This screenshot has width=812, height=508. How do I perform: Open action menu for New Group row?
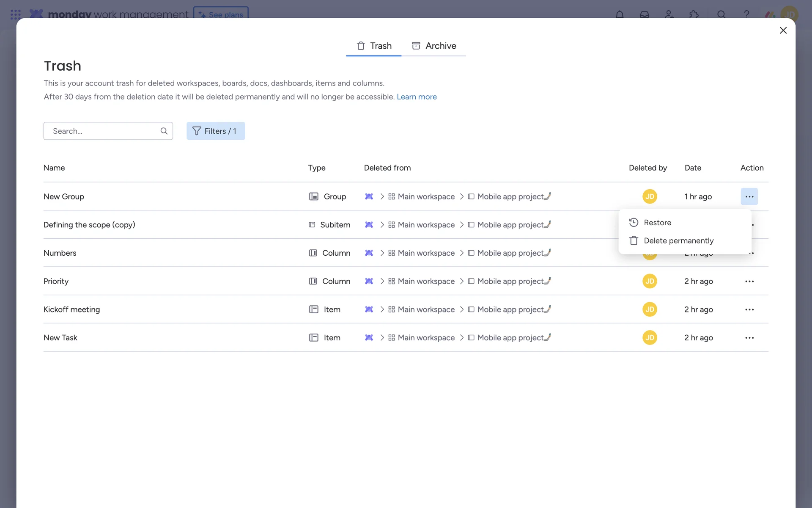pos(749,196)
